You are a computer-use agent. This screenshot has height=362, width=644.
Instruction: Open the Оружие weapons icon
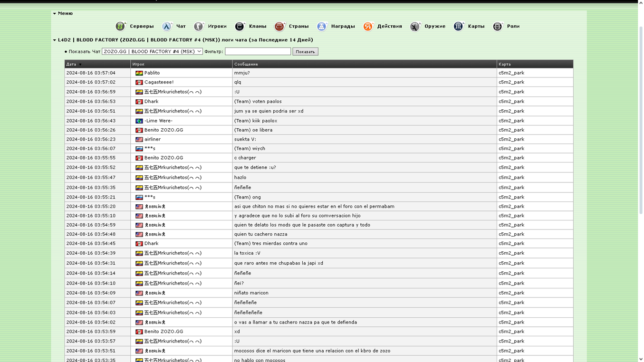tap(415, 26)
